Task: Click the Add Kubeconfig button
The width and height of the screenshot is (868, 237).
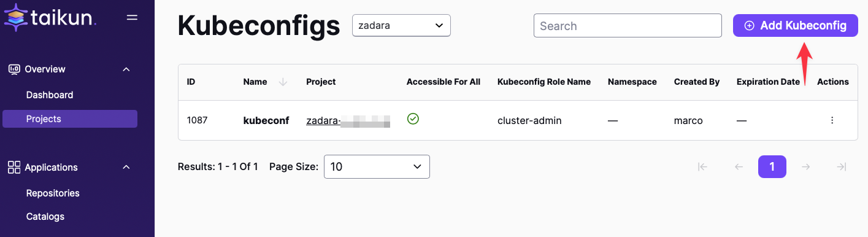Action: point(796,26)
